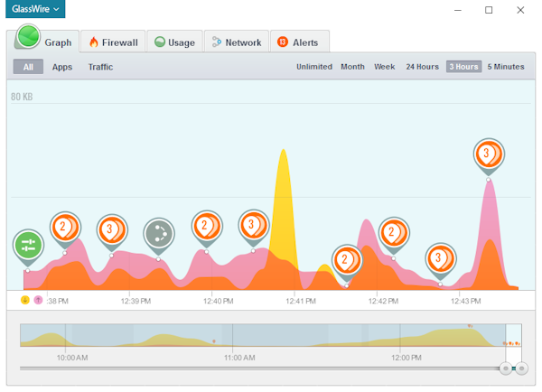Show the Apps graph view

point(62,67)
